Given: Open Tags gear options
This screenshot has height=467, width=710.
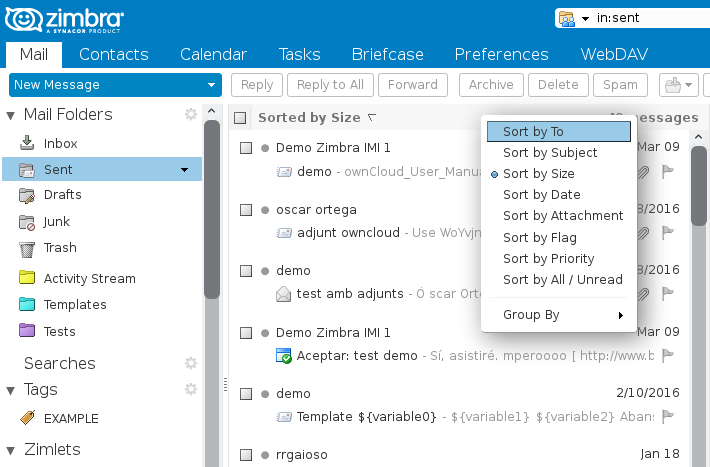Looking at the screenshot, I should (x=191, y=389).
